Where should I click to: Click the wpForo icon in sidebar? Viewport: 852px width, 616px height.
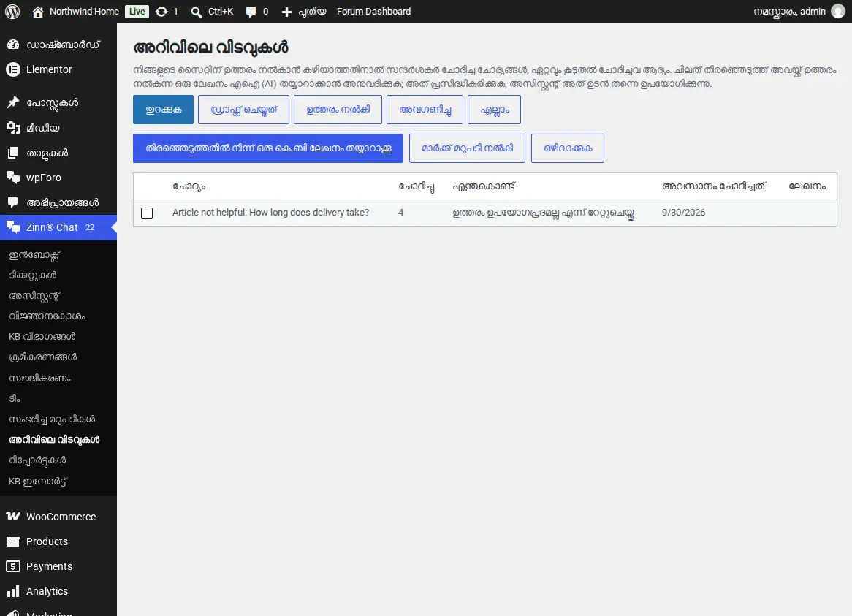click(13, 178)
